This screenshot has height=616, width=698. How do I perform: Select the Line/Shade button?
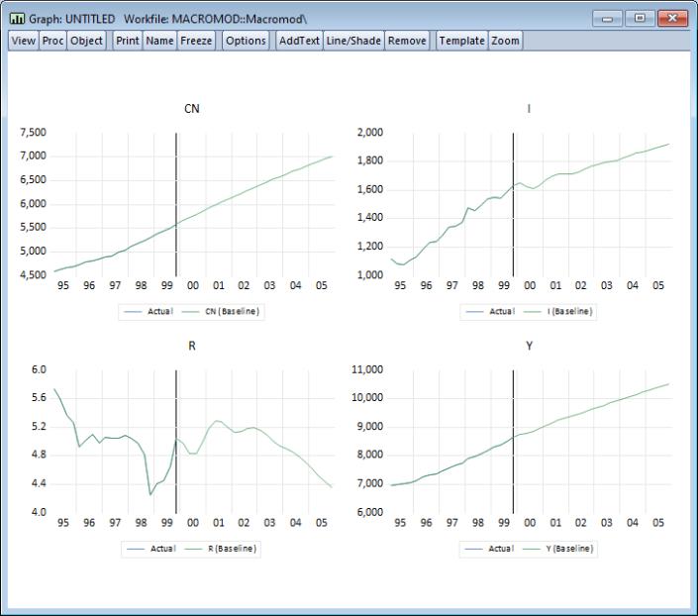353,41
